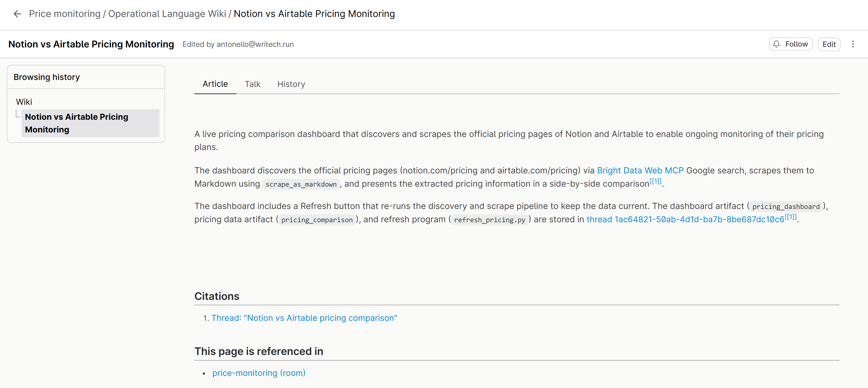Select the Wiki root in Browsing history

[24, 102]
